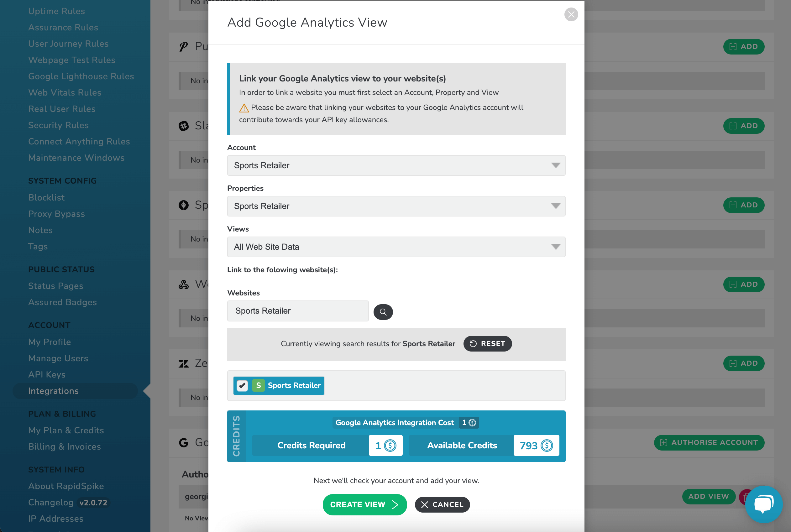Click the search magnifier icon next to Websites
The image size is (791, 532).
383,312
